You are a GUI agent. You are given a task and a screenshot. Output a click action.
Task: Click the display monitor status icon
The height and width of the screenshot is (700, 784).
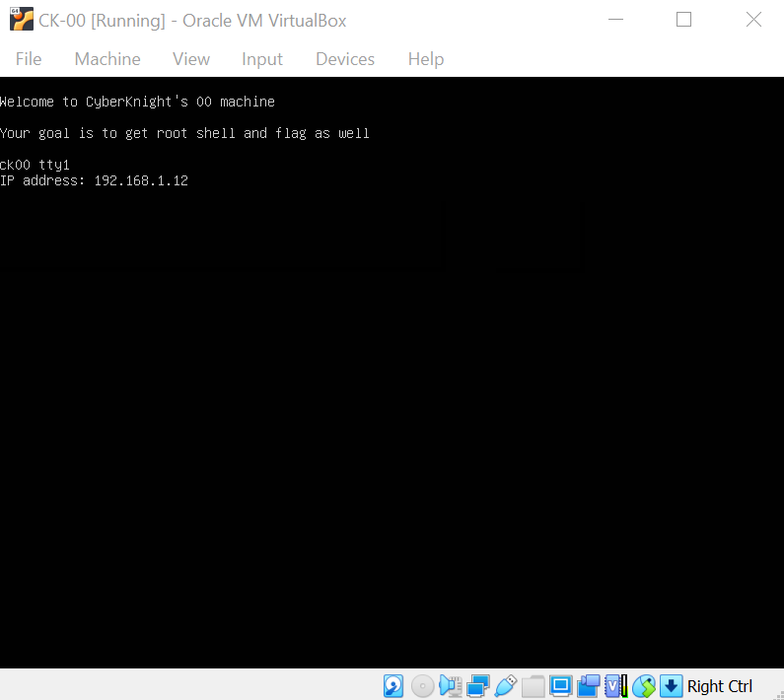pyautogui.click(x=561, y=686)
